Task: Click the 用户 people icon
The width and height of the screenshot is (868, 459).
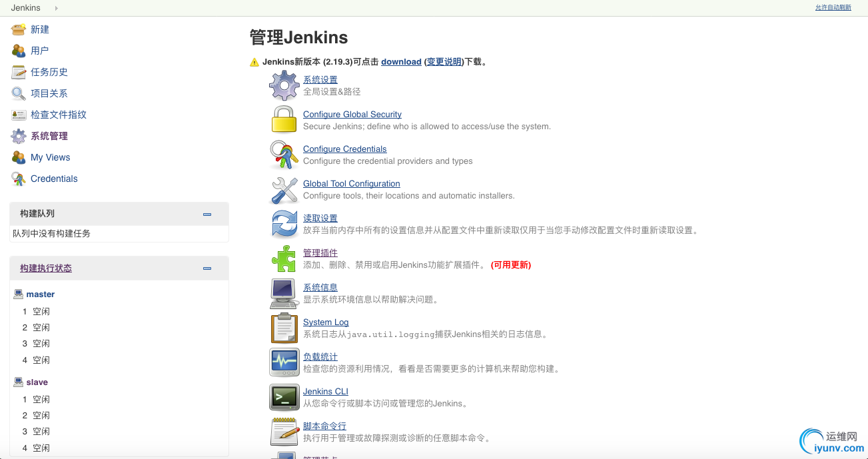Action: coord(19,51)
